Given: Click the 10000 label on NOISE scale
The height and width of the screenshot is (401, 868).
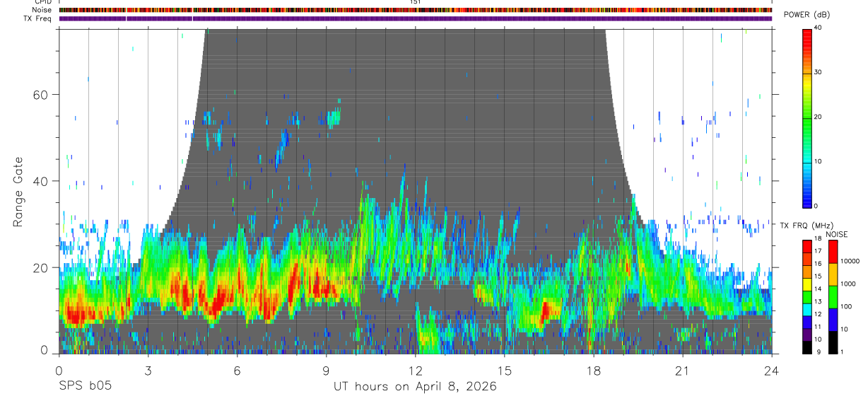Looking at the screenshot, I should (850, 261).
